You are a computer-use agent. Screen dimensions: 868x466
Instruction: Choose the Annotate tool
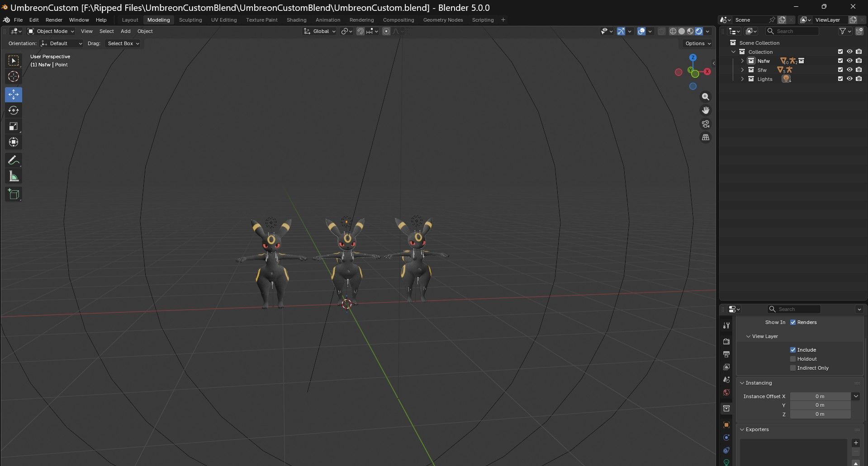coord(14,160)
